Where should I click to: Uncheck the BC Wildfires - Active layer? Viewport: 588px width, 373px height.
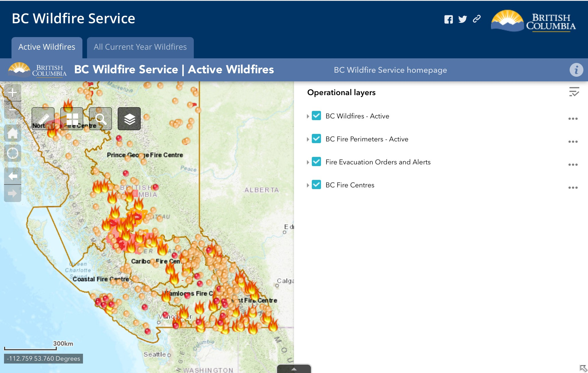[316, 116]
